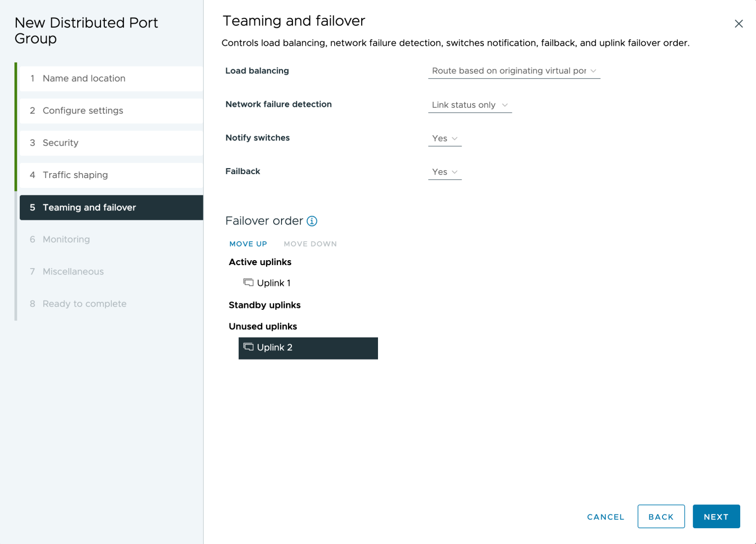Close the New Distributed Port Group dialog
The width and height of the screenshot is (756, 544).
point(738,24)
